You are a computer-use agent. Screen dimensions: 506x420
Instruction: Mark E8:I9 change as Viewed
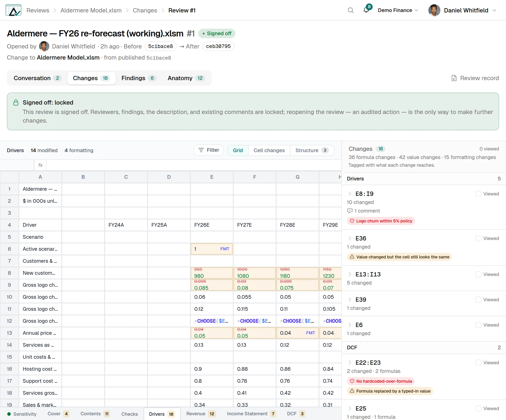coord(478,194)
